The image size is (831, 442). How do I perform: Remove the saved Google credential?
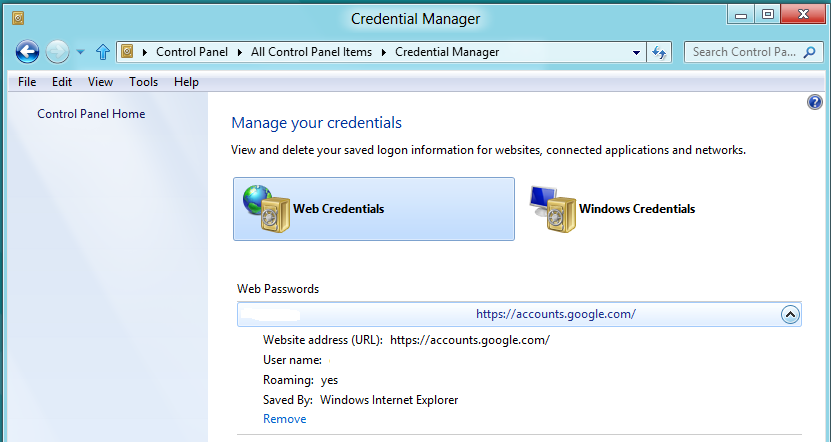point(285,419)
